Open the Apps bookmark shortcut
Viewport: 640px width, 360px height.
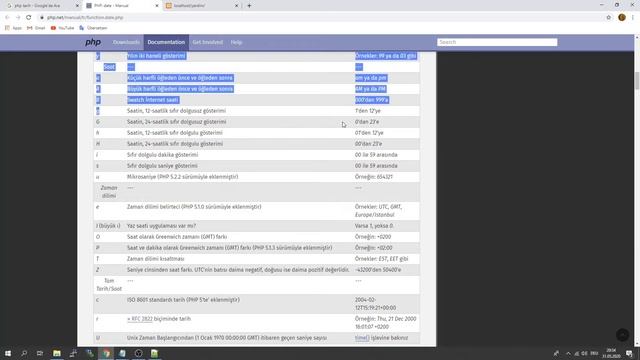(13, 28)
